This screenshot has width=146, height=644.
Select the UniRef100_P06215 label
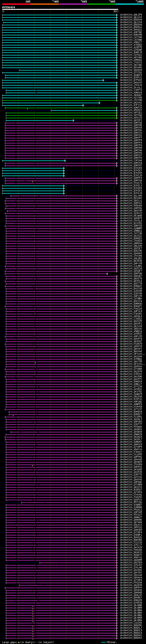[x=131, y=309]
